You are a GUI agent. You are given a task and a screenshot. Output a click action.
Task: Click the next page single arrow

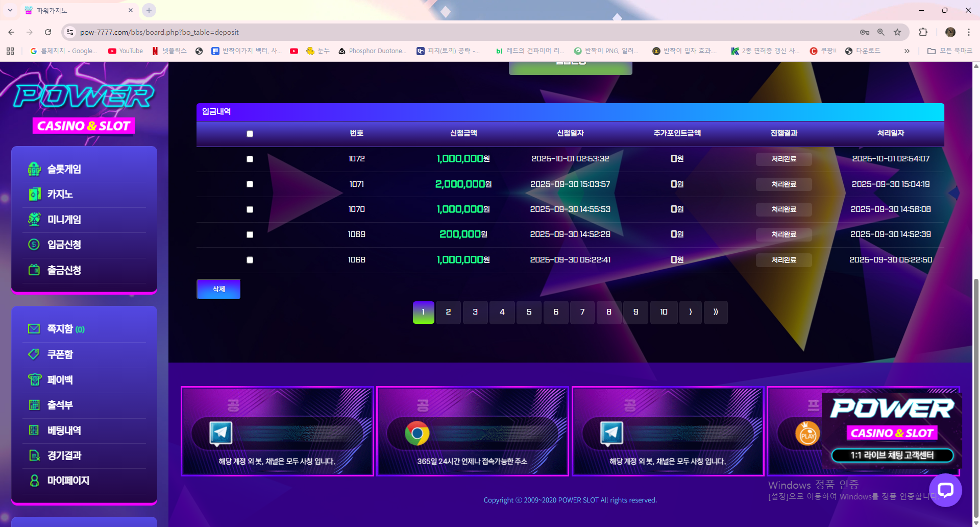pos(691,312)
